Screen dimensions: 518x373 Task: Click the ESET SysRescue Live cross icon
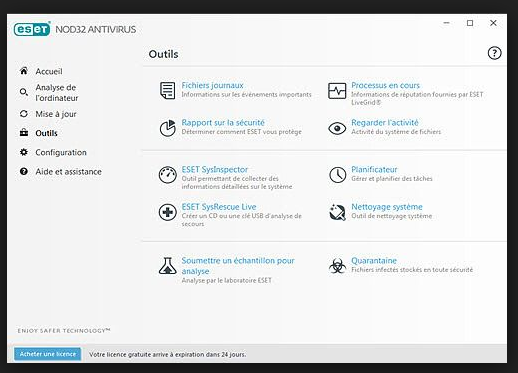(167, 212)
